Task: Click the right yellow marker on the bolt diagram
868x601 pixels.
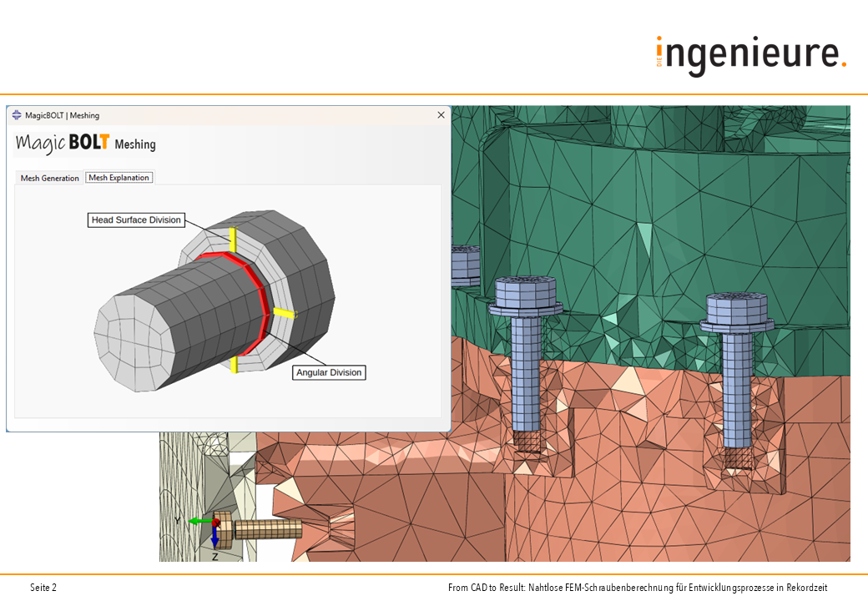Action: pos(285,314)
